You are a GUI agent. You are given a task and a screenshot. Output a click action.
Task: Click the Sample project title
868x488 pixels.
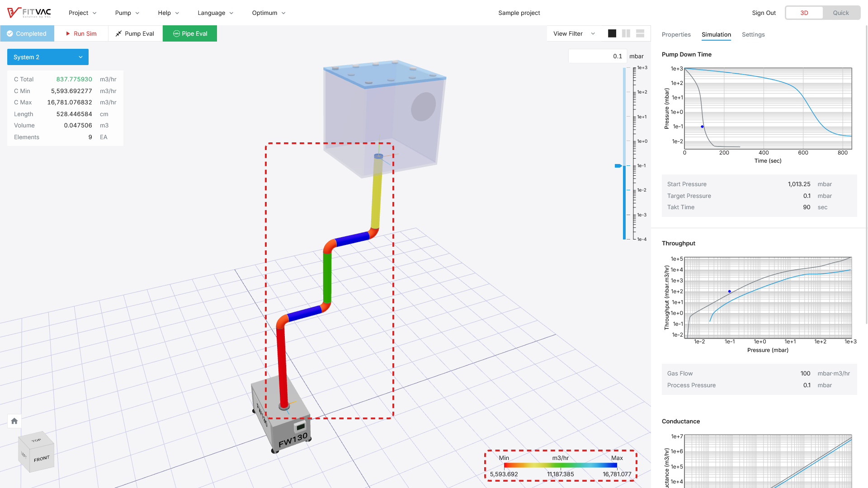(x=519, y=13)
